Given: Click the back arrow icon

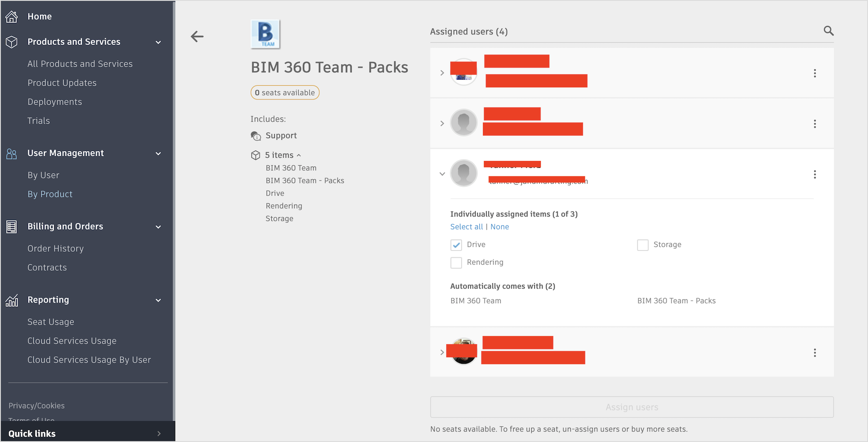Looking at the screenshot, I should coord(197,36).
